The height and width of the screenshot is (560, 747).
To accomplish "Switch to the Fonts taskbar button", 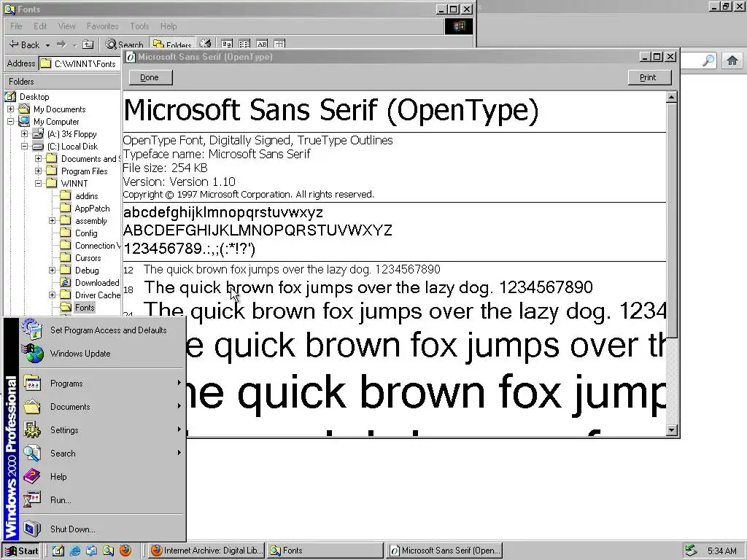I will [325, 551].
